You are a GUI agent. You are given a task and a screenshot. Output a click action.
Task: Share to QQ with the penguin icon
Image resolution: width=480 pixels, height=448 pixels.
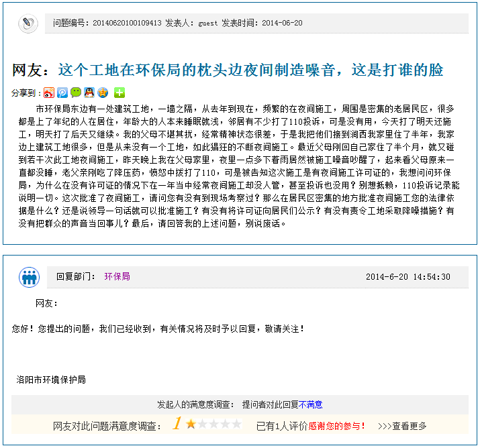point(89,93)
